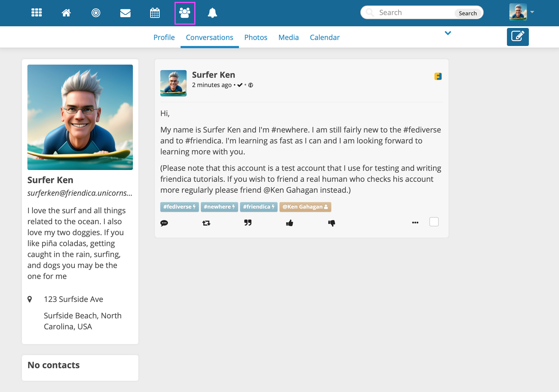Open the #newhere tag
The image size is (559, 392).
(x=219, y=207)
